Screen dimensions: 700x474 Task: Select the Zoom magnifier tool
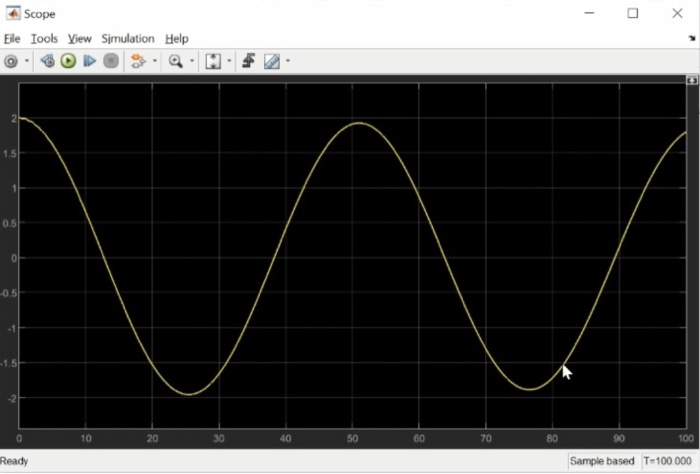[x=175, y=61]
